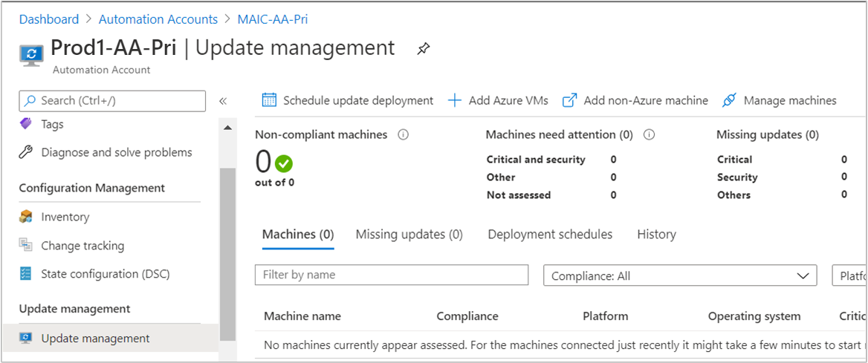Click the pin blade icon beside title
868x363 pixels.
[x=424, y=49]
